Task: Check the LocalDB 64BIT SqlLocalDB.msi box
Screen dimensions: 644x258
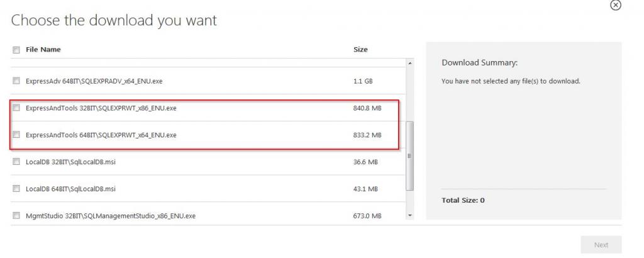Action: pyautogui.click(x=16, y=189)
